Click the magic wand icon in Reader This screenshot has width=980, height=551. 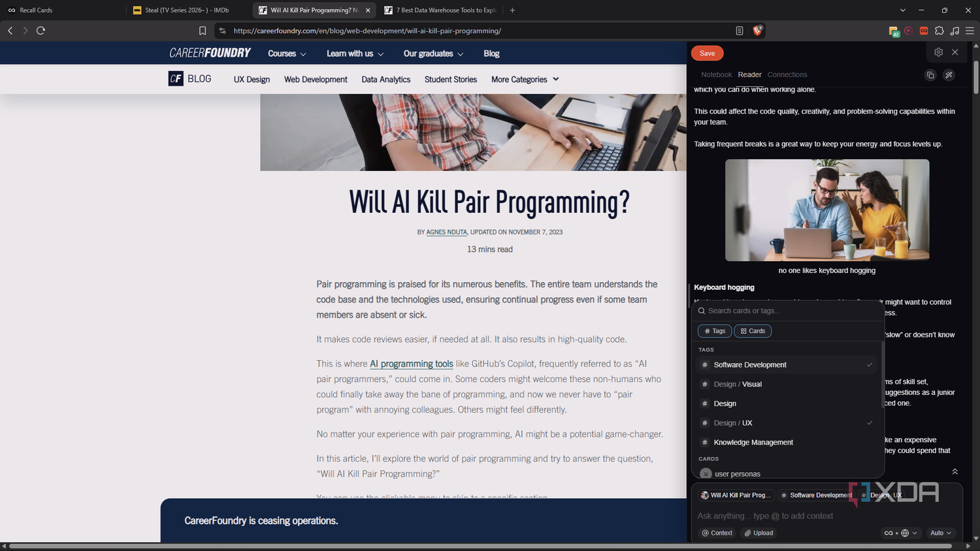click(x=949, y=75)
